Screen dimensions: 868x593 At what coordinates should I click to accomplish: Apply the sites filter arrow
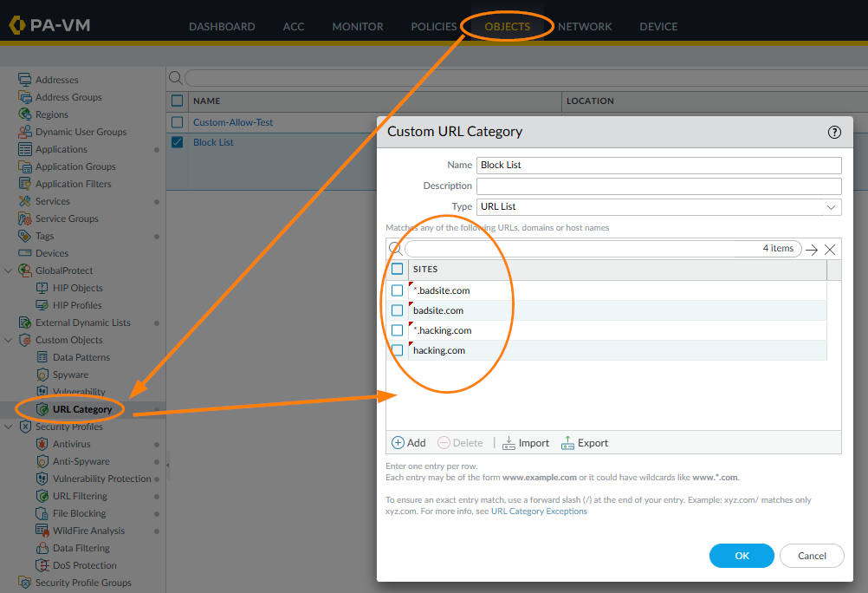[x=812, y=250]
